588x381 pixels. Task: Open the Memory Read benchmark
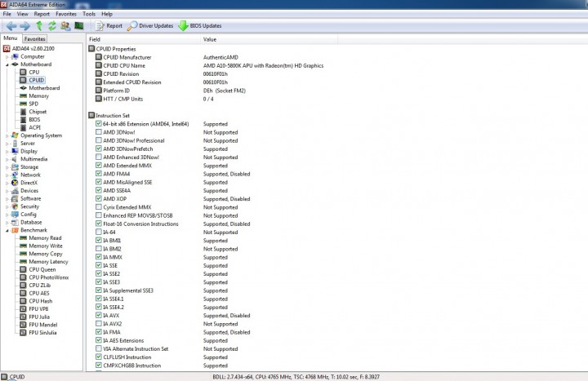[x=41, y=238]
